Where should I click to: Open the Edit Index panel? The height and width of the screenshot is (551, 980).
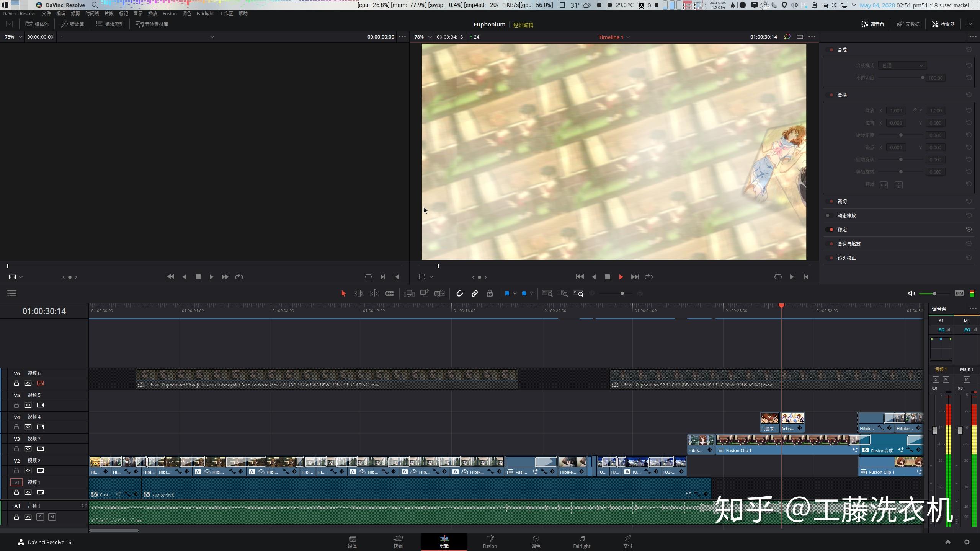(110, 24)
